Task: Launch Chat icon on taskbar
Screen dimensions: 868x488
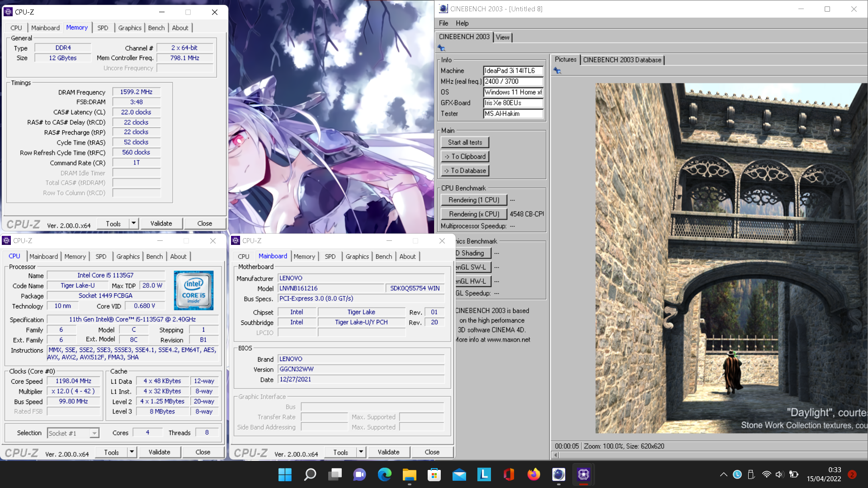Action: [360, 474]
